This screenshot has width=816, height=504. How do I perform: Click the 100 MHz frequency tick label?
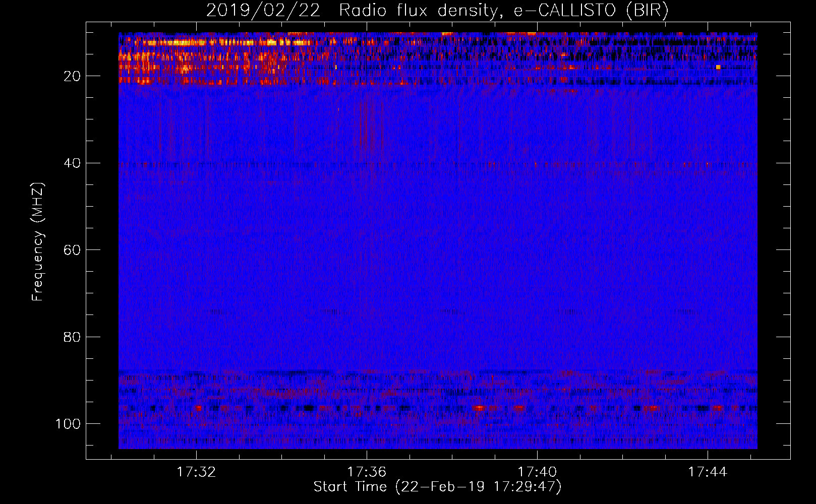(x=68, y=424)
